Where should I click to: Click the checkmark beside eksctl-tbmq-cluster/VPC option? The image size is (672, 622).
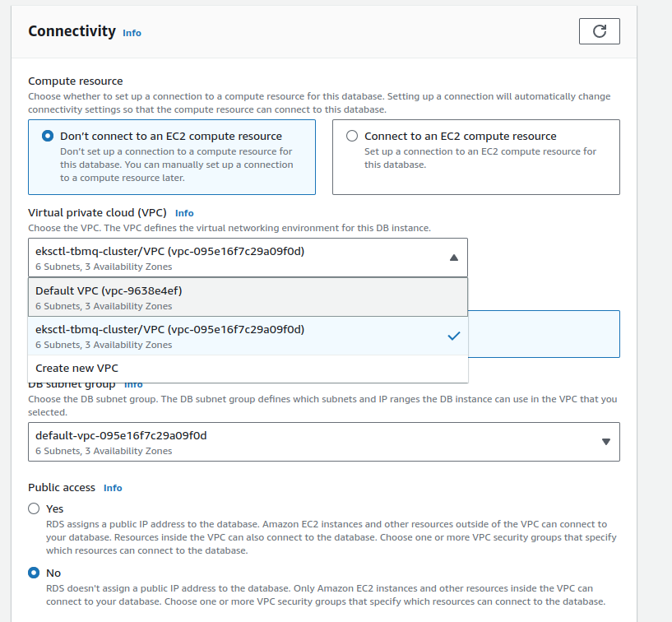click(452, 335)
